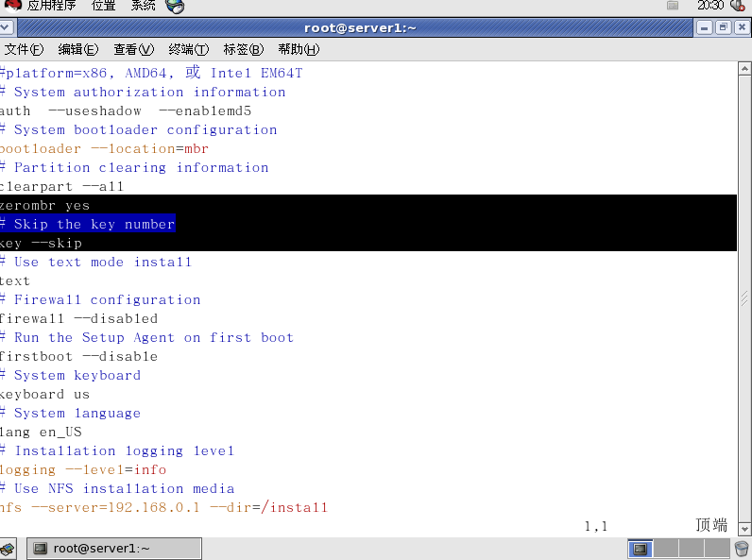Click the line 'auth --useshadow --enablemd5'
Screen dimensions: 752x560
[126, 111]
